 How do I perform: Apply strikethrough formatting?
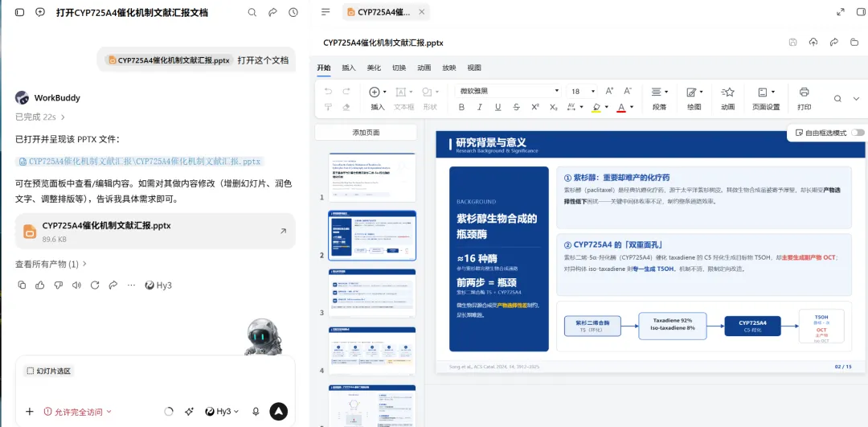tap(516, 107)
